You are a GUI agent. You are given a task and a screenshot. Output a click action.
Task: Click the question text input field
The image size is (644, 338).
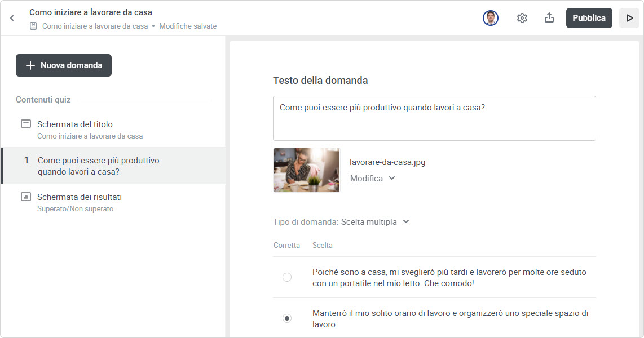tap(434, 118)
